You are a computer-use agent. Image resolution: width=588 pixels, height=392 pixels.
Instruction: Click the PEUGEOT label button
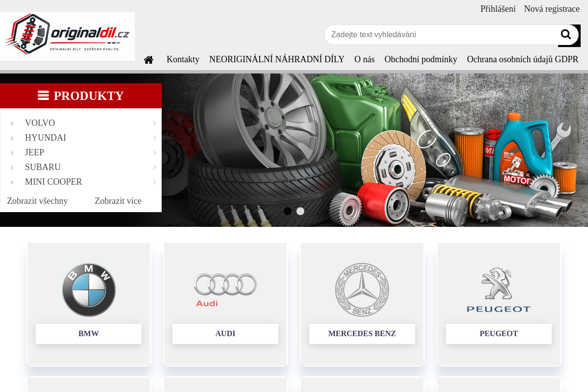(499, 334)
